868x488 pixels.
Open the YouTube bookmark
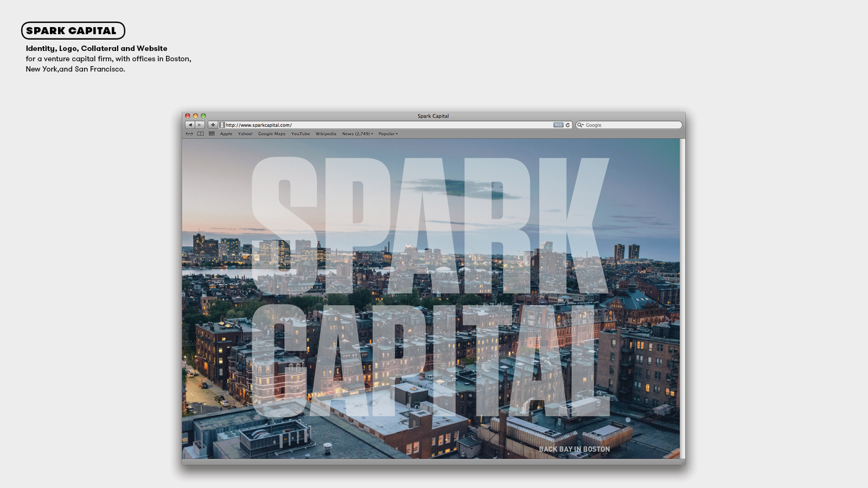tap(301, 134)
